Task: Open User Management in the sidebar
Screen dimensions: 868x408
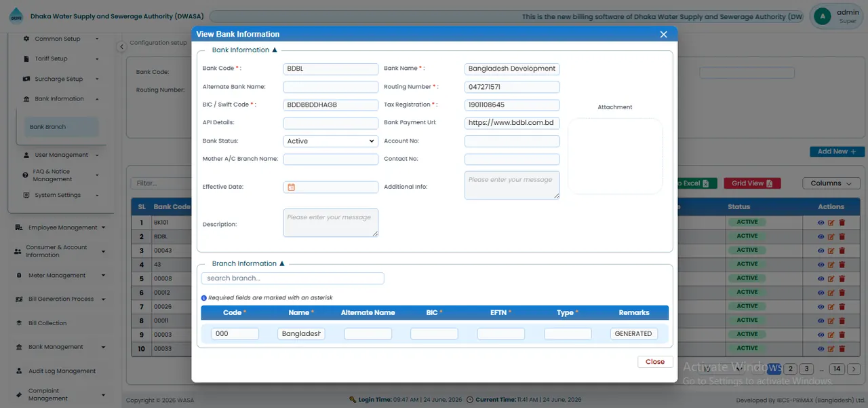Action: (x=62, y=155)
